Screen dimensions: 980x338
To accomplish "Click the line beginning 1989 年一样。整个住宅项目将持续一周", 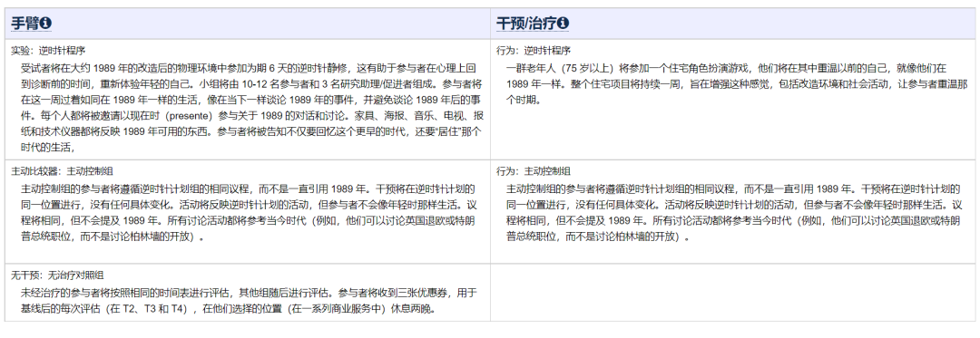I will click(738, 84).
